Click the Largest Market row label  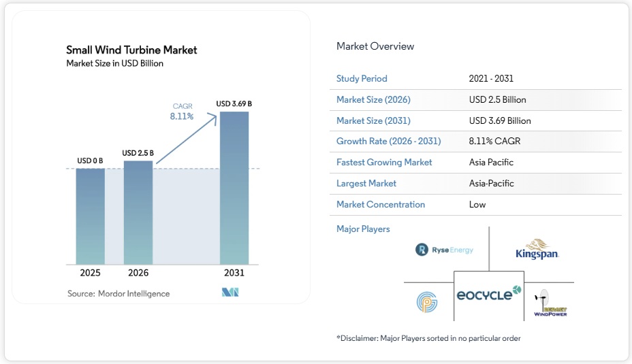click(x=366, y=184)
